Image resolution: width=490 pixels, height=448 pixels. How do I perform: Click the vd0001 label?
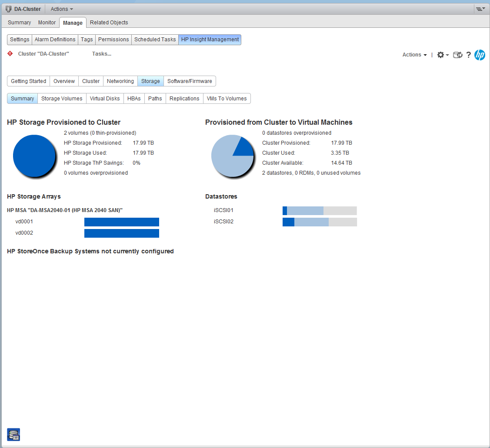24,222
